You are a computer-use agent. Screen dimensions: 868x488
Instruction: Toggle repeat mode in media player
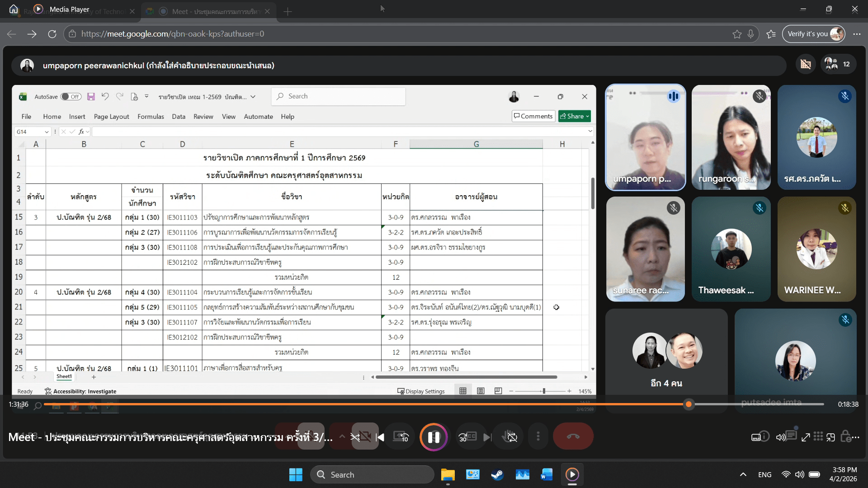512,437
